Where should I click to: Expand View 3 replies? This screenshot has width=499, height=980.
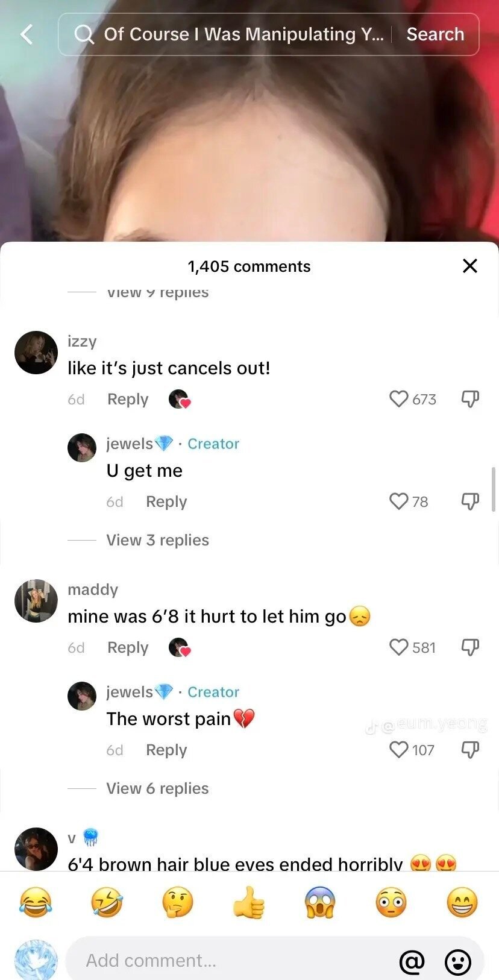point(158,540)
